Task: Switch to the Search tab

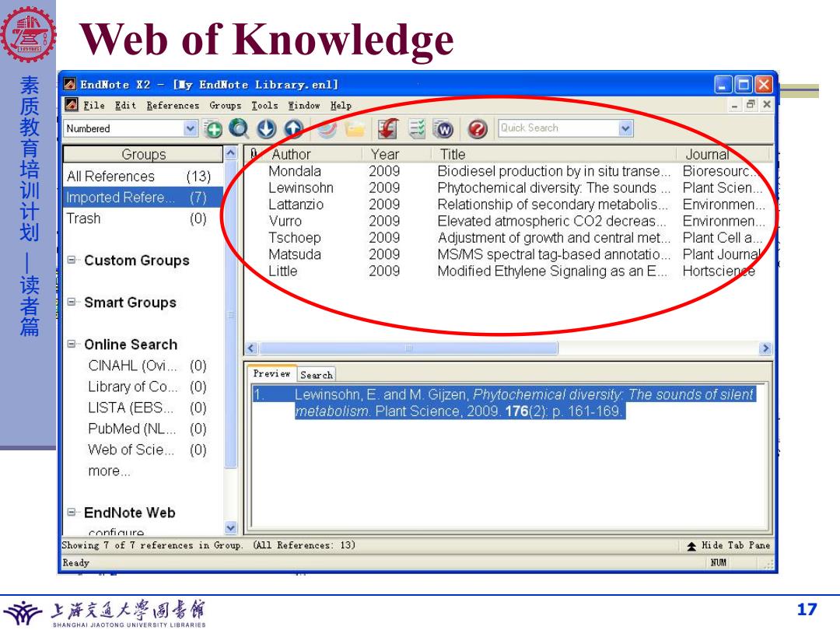Action: tap(316, 375)
